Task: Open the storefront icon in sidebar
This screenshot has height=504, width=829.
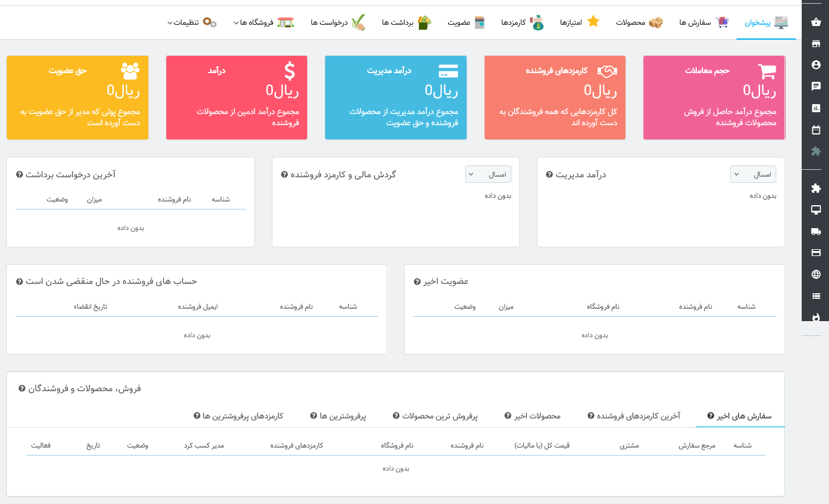Action: (x=815, y=43)
